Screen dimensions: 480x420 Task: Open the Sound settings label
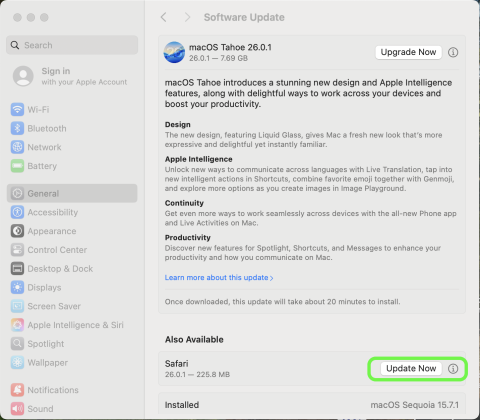coord(40,408)
